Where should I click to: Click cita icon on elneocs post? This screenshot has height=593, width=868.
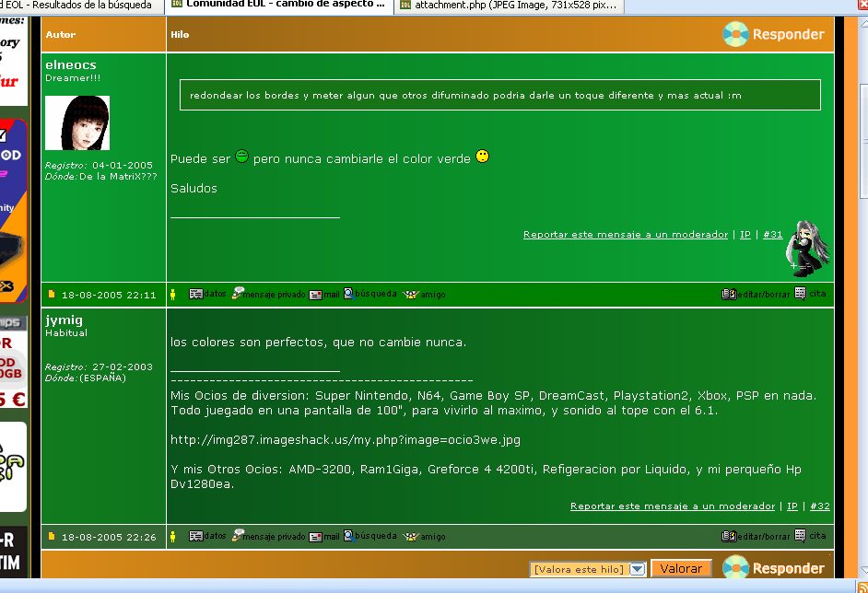point(810,293)
